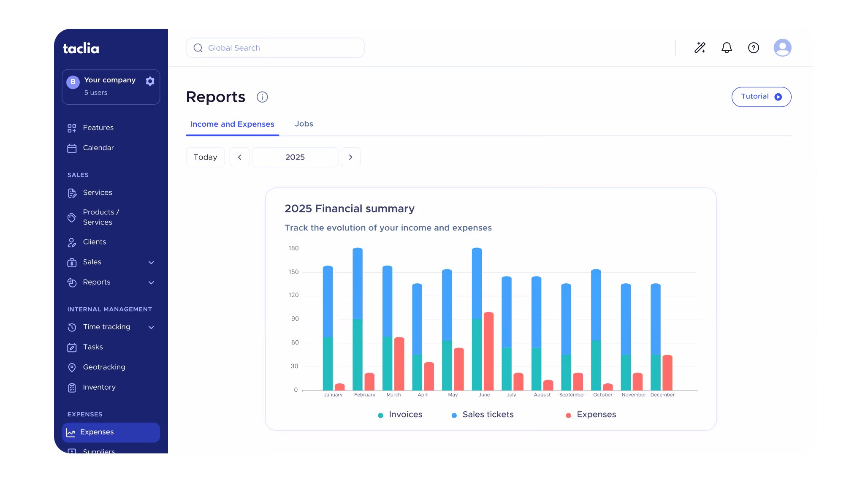The image size is (868, 483).
Task: Click inside the Global Search field
Action: click(x=274, y=48)
